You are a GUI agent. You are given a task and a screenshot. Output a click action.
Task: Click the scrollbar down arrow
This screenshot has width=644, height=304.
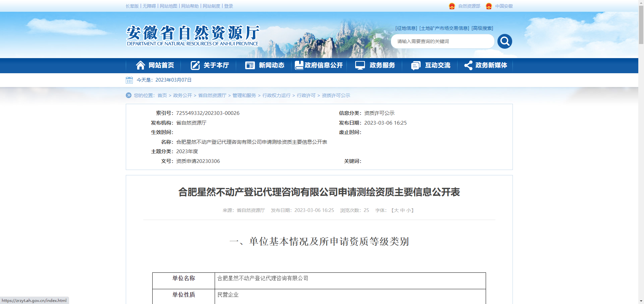pos(641,301)
